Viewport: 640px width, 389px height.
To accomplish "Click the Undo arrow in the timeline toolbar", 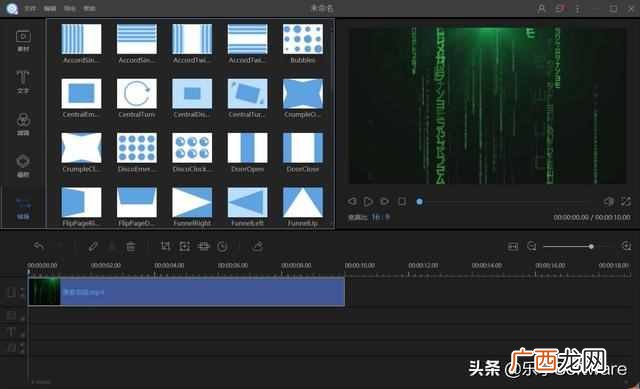I will 39,246.
